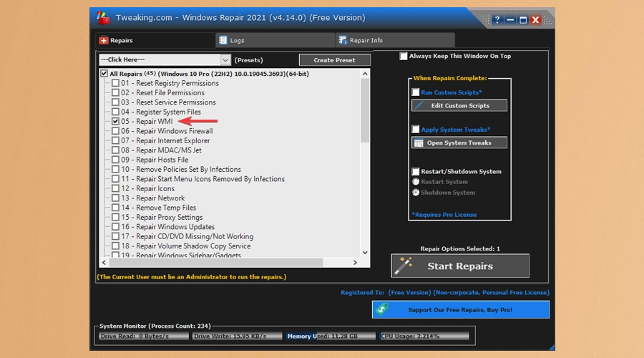Click the red cross Repairs tab icon
Screen dimensions: 644x358
104,40
